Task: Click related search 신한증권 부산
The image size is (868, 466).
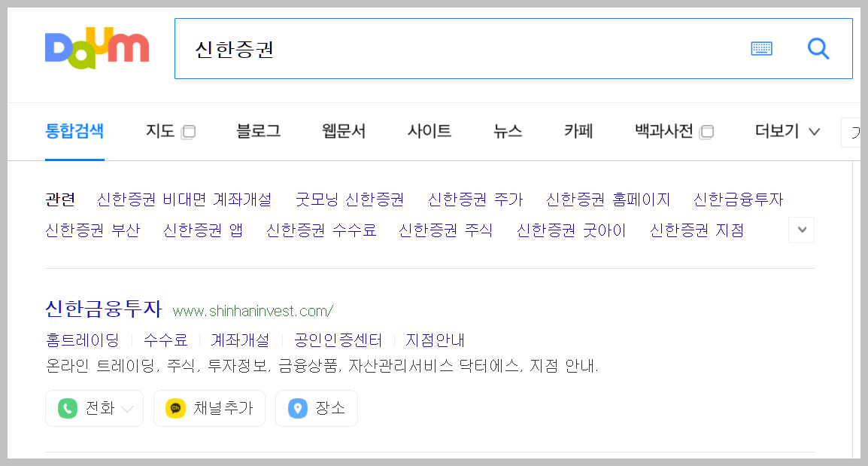Action: click(x=93, y=230)
